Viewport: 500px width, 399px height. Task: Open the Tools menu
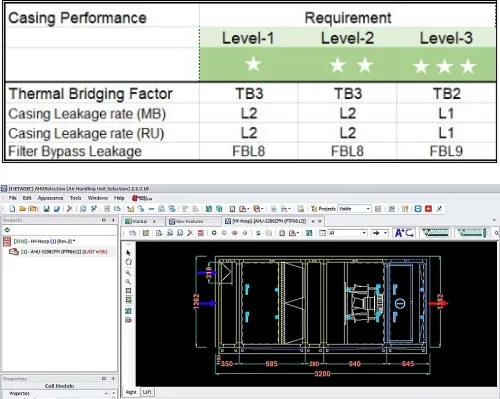pyautogui.click(x=76, y=198)
